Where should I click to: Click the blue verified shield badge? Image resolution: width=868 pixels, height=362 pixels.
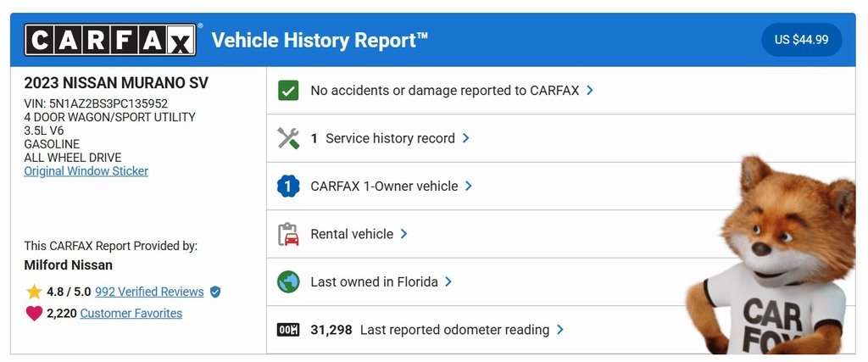pos(215,292)
